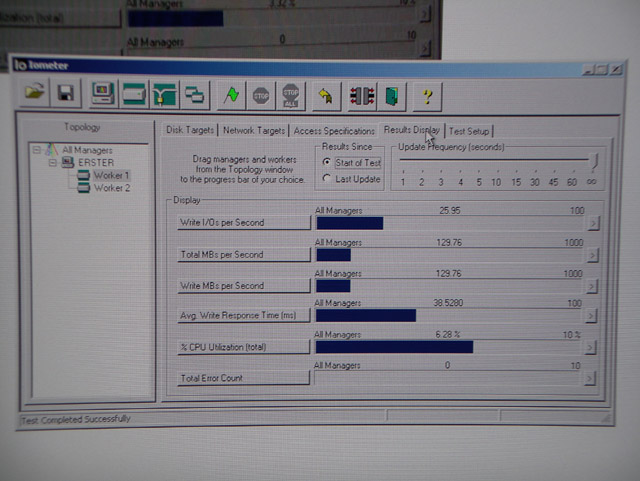Open the Access Specifications tab

pos(334,131)
